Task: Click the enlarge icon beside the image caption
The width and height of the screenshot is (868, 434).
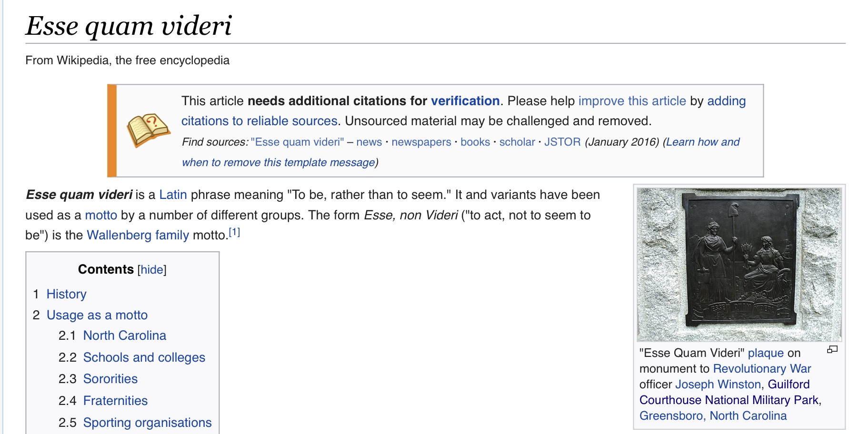Action: point(832,350)
